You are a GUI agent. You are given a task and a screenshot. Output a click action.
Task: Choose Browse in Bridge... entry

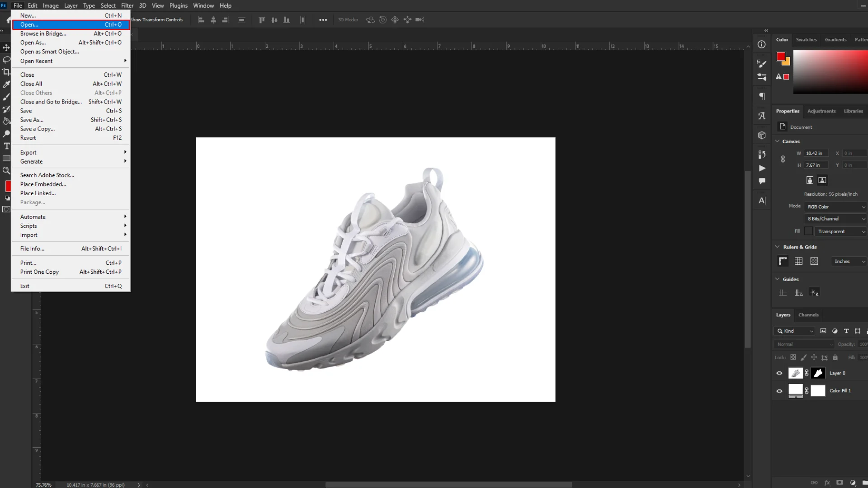(x=71, y=33)
